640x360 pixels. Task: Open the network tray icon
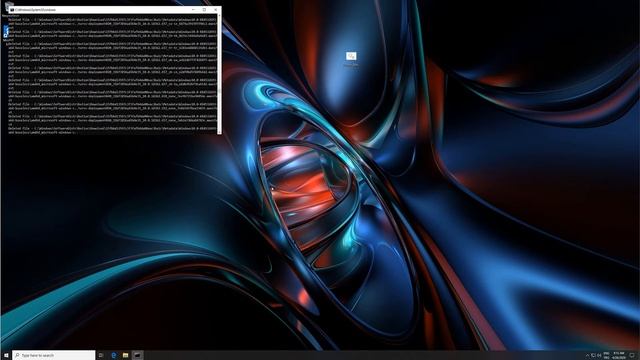tap(593, 356)
